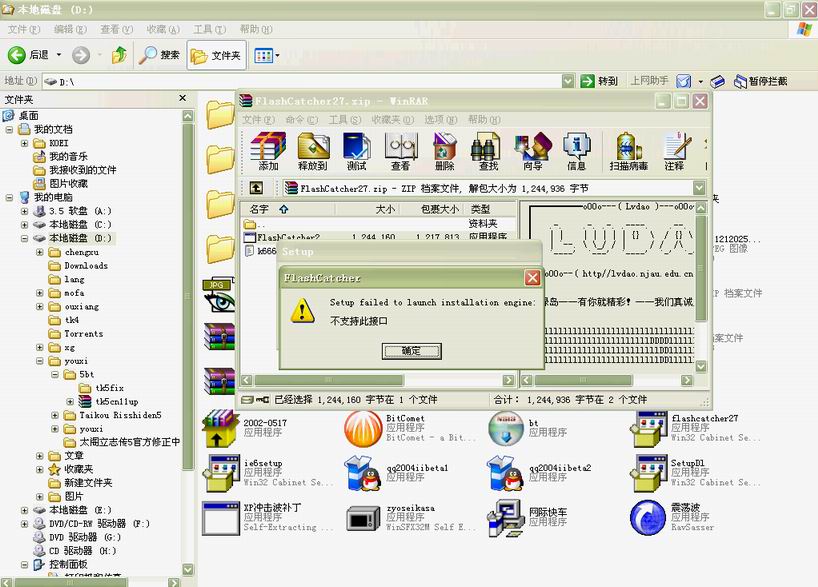
Task: Click the WinRAR Delete (删除) icon
Action: pos(444,151)
